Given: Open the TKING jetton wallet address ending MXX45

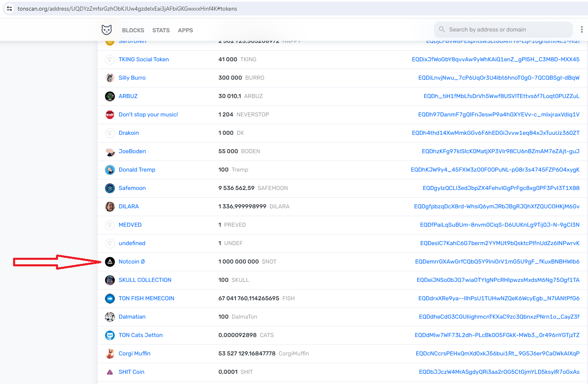Looking at the screenshot, I should [x=496, y=59].
